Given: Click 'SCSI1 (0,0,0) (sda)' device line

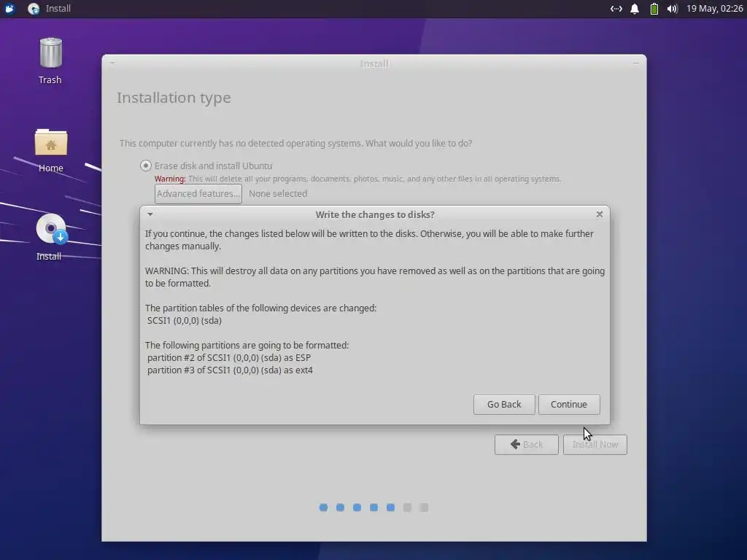Looking at the screenshot, I should pyautogui.click(x=185, y=321).
